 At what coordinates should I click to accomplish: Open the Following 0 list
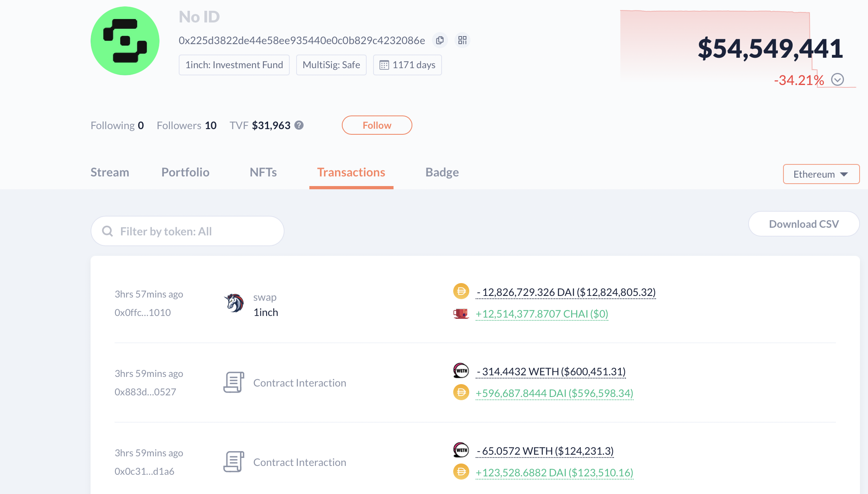(117, 126)
